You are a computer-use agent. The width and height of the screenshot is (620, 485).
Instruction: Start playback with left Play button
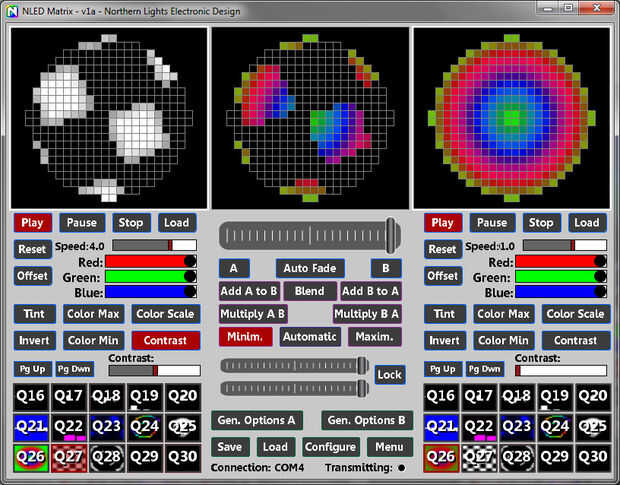(x=33, y=223)
